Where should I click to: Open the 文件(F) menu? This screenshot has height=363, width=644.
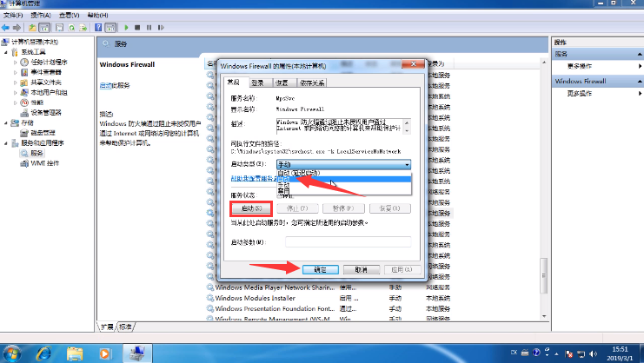pyautogui.click(x=13, y=15)
